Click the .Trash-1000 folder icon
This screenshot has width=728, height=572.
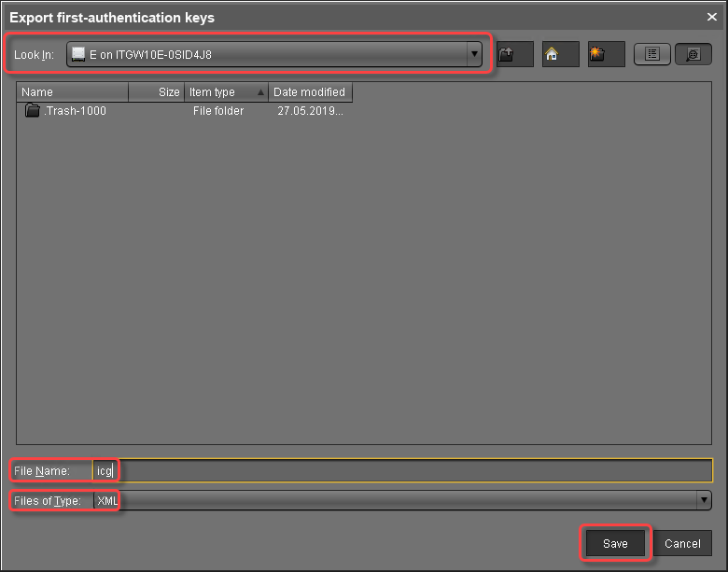click(x=33, y=111)
